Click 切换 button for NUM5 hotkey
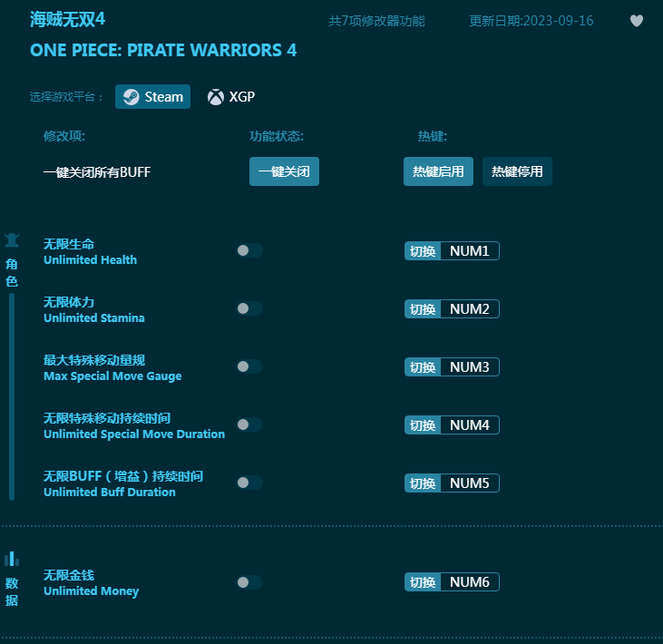Image resolution: width=663 pixels, height=644 pixels. [423, 483]
